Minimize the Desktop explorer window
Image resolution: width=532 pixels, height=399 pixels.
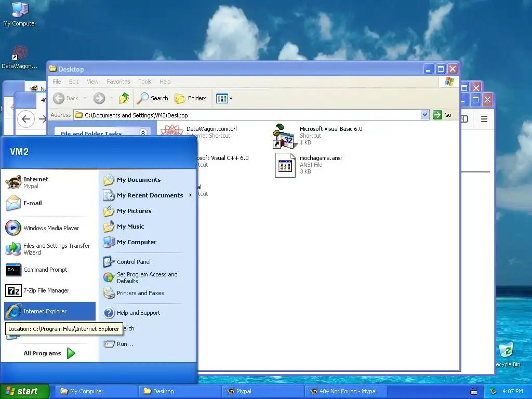[x=428, y=69]
